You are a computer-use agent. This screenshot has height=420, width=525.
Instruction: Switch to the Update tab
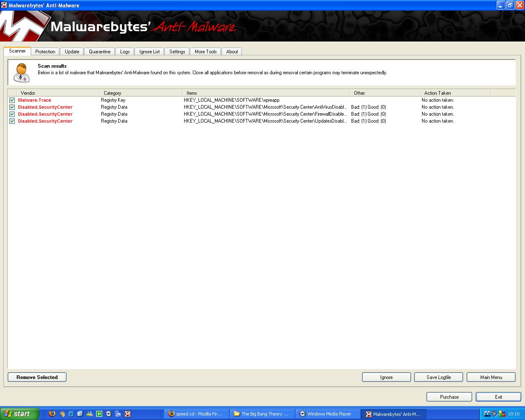(72, 52)
